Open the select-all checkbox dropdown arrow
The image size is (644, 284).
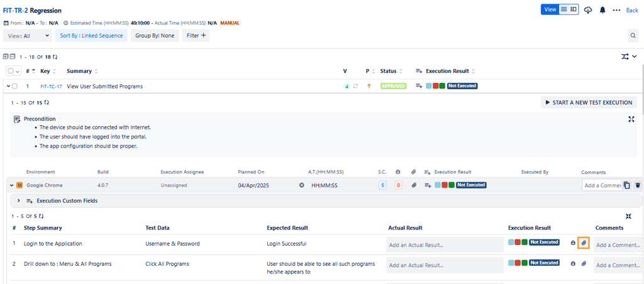pos(17,72)
